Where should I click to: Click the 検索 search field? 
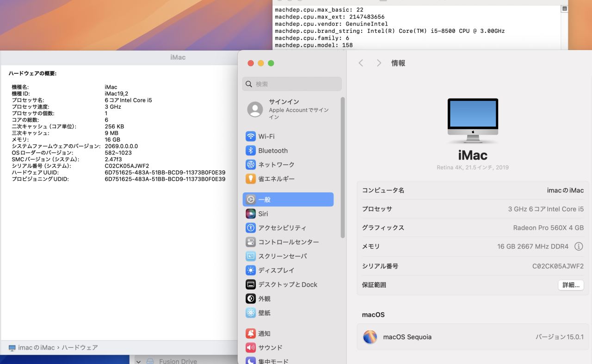pyautogui.click(x=292, y=84)
